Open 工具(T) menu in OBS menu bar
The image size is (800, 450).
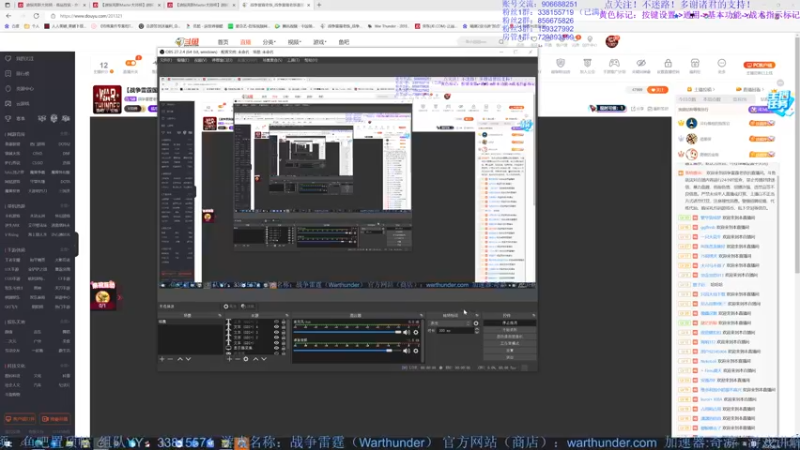(x=293, y=60)
